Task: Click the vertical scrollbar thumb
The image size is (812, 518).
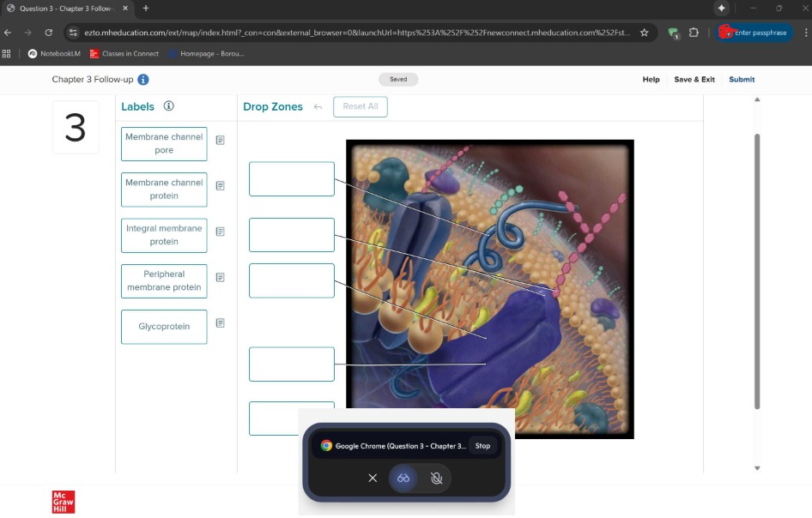Action: click(757, 272)
